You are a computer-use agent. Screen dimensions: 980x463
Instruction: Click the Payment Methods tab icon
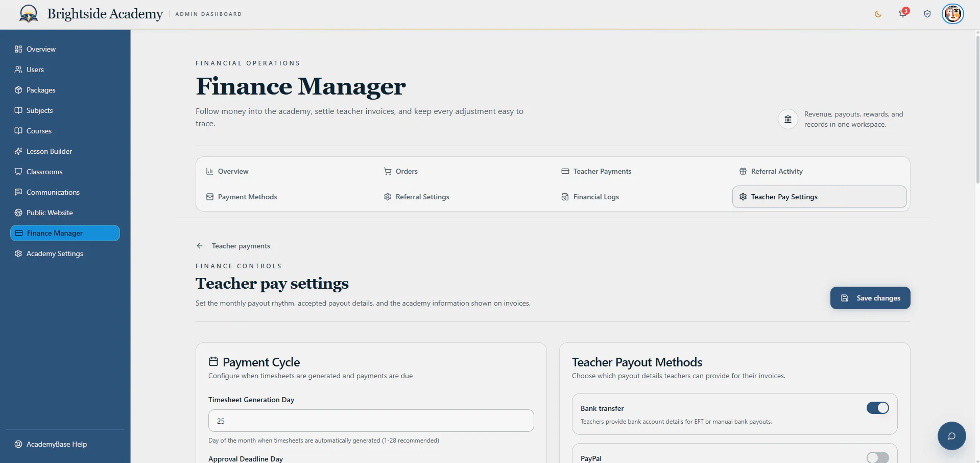[209, 197]
